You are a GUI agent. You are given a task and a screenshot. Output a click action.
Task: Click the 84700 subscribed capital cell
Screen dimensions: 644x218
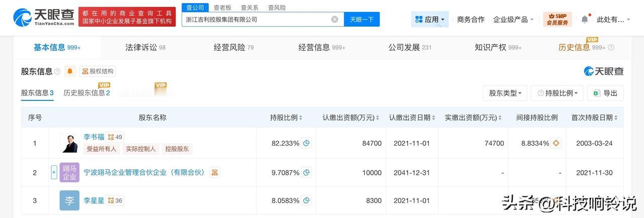372,143
